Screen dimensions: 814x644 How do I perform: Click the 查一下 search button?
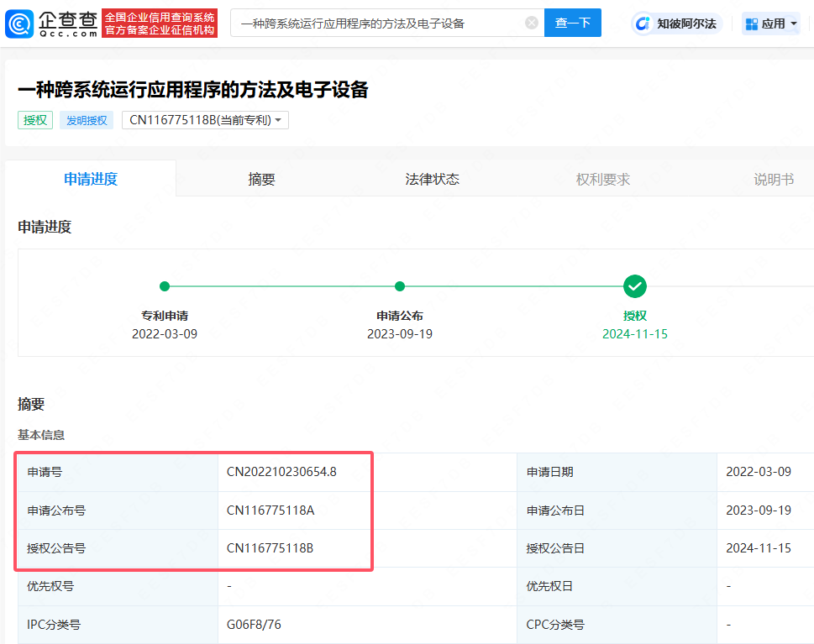[x=573, y=23]
